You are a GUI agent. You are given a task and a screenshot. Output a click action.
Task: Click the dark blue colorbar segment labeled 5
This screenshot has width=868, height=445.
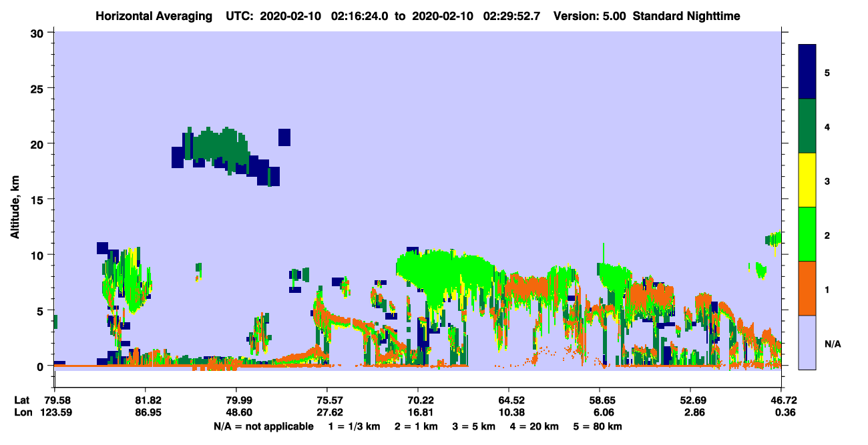pyautogui.click(x=807, y=71)
